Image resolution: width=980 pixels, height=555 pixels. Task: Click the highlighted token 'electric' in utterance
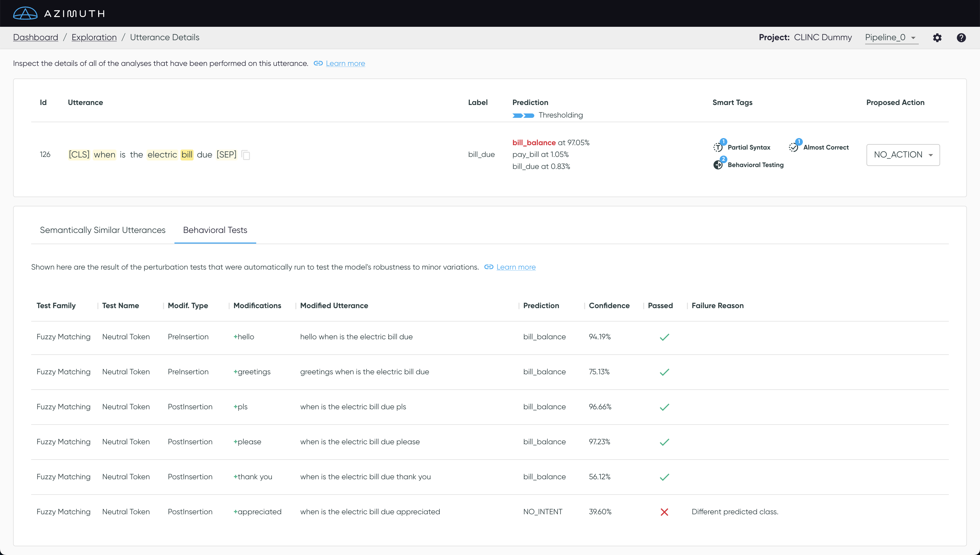(162, 154)
